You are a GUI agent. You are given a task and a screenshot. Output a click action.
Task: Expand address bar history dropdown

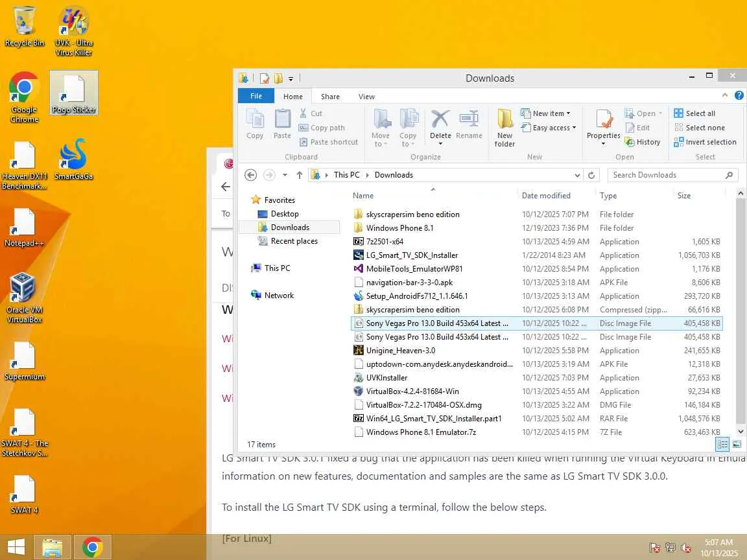click(x=577, y=175)
